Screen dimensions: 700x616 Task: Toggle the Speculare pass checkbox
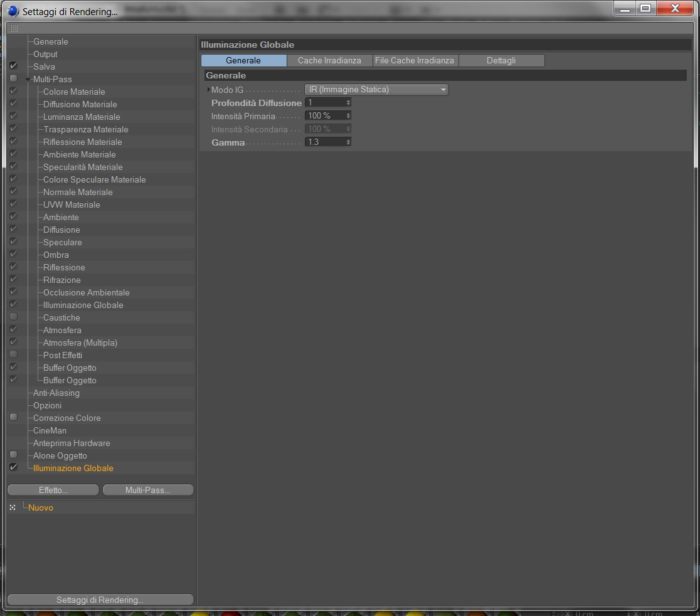pyautogui.click(x=13, y=241)
